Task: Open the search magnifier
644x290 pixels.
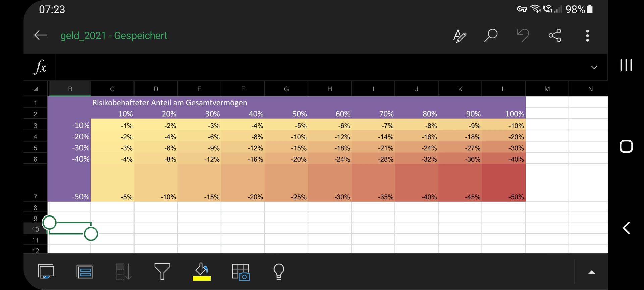Action: (x=491, y=35)
